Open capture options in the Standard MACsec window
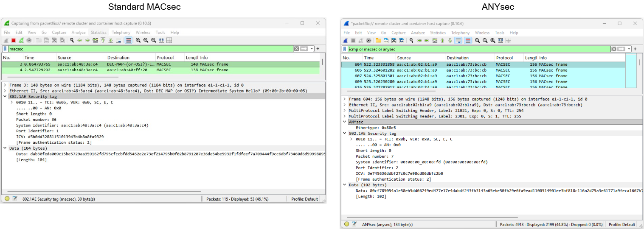The width and height of the screenshot is (644, 229). 29,40
